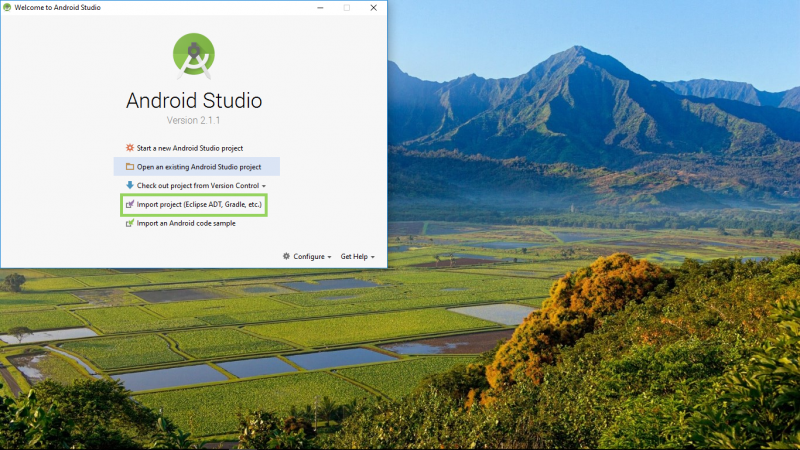This screenshot has width=800, height=450.
Task: Click the Import project icon
Action: click(129, 205)
